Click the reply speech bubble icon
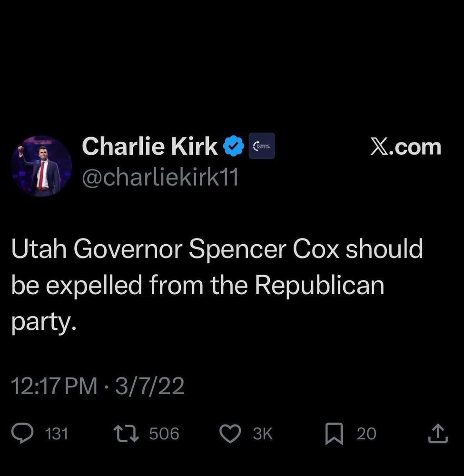 tap(22, 433)
